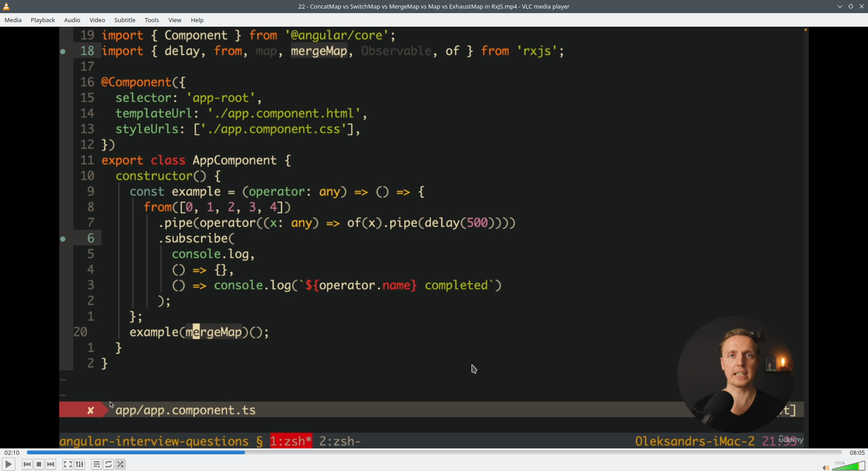Toggle random shuffle playback
Image resolution: width=868 pixels, height=471 pixels.
120,464
